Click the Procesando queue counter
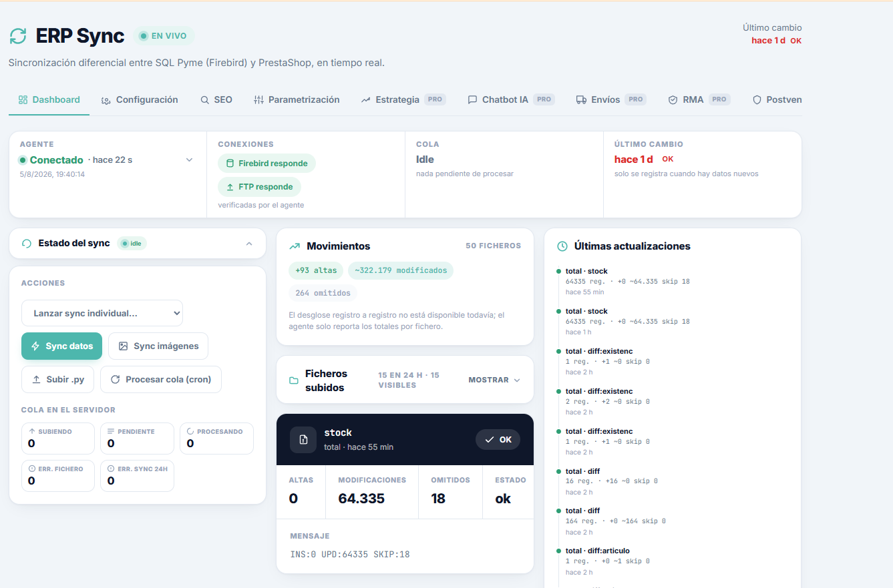Screen dimensions: 893x588 pos(216,438)
